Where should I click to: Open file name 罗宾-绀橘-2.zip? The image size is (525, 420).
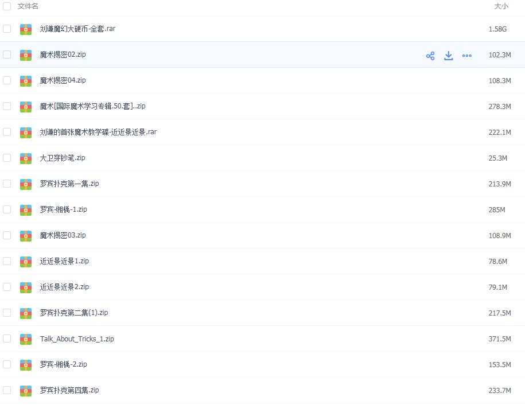pyautogui.click(x=64, y=364)
